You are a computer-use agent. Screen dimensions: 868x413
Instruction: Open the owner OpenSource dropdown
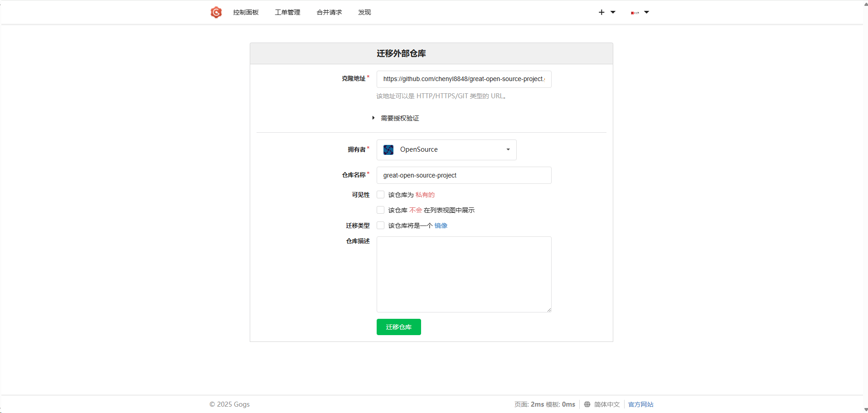(x=446, y=150)
